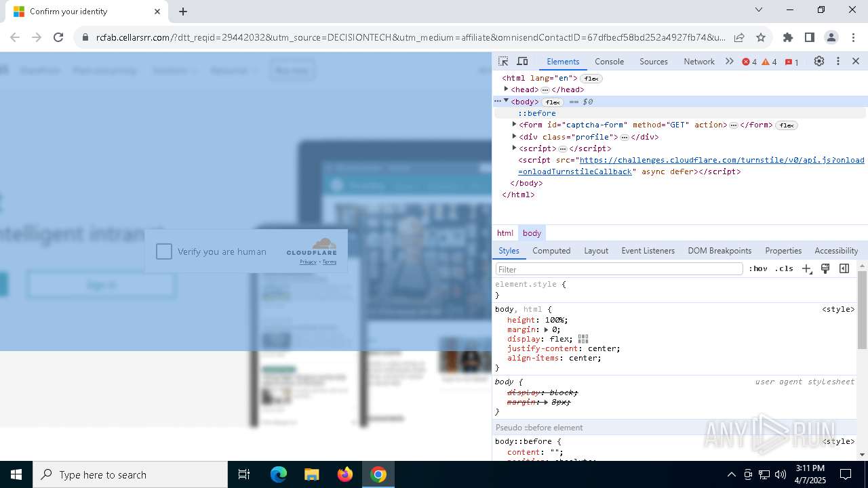This screenshot has height=488, width=868.
Task: Open a new browser tab
Action: pyautogui.click(x=183, y=11)
